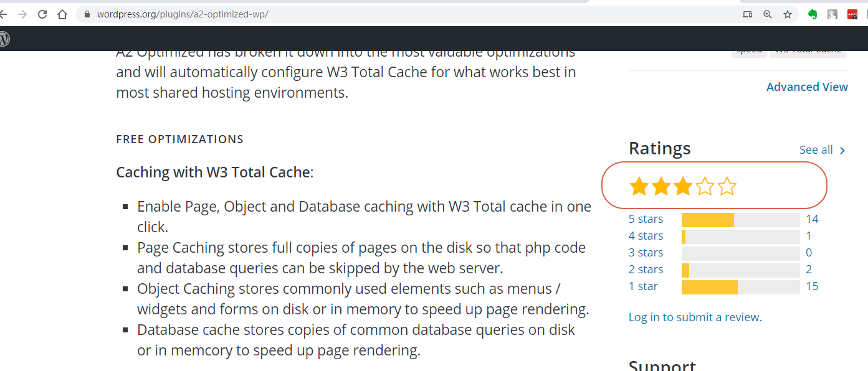The width and height of the screenshot is (868, 371).
Task: Open the zoom magnifier in address bar
Action: click(768, 14)
